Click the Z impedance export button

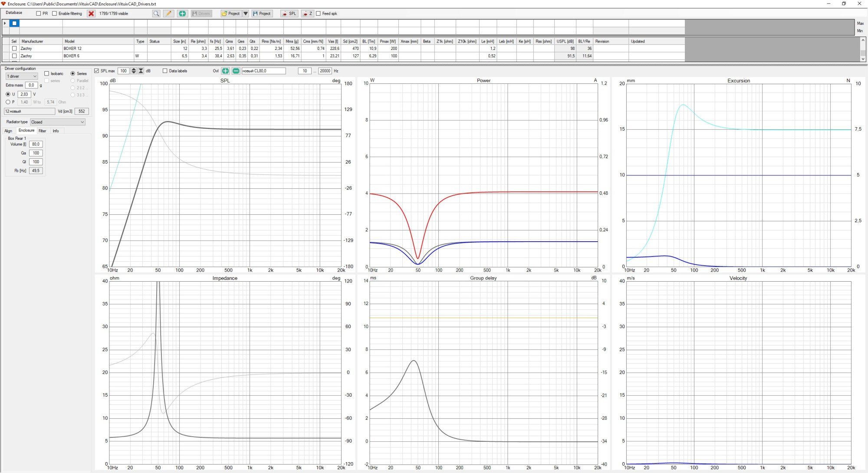coord(307,13)
